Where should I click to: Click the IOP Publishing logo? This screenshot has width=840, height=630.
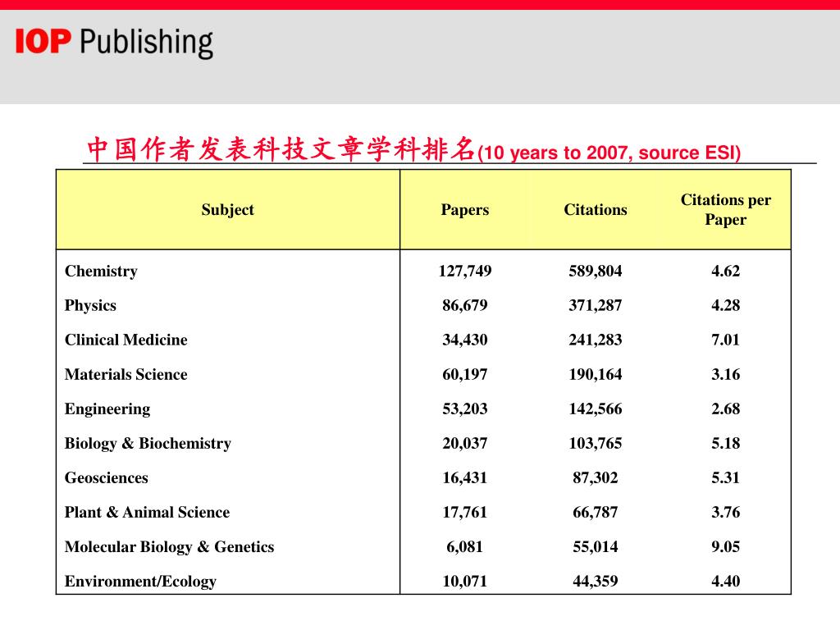coord(114,43)
